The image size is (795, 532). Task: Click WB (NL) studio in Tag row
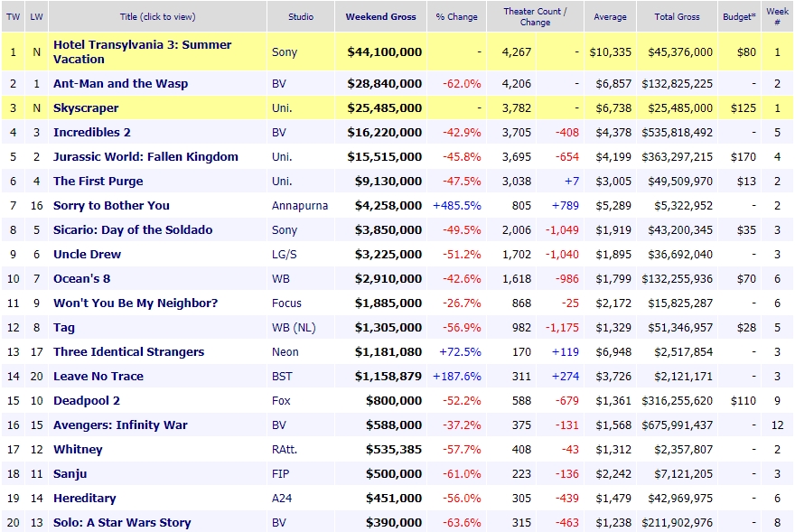coord(294,328)
